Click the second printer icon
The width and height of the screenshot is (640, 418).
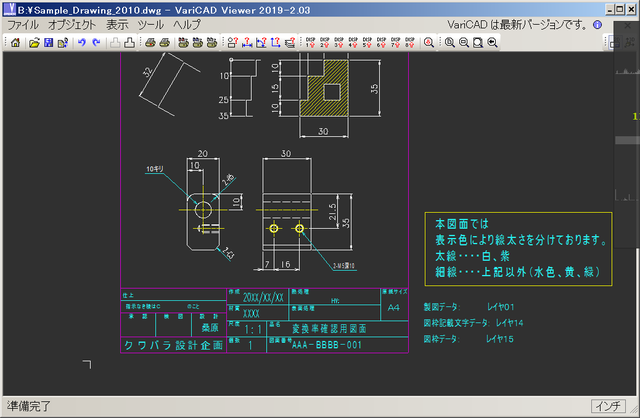[x=164, y=42]
